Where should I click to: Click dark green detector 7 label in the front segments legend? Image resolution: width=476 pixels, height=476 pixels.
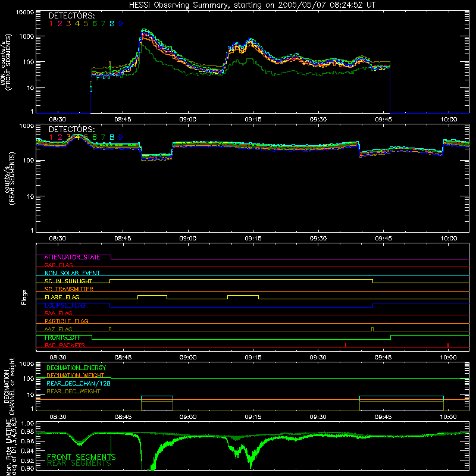[x=103, y=23]
